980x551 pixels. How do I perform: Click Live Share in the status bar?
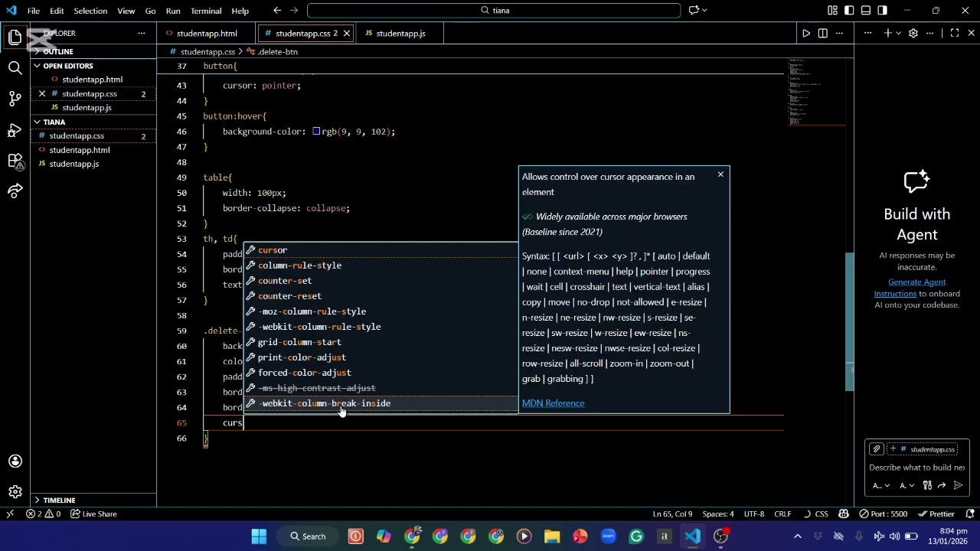click(93, 514)
